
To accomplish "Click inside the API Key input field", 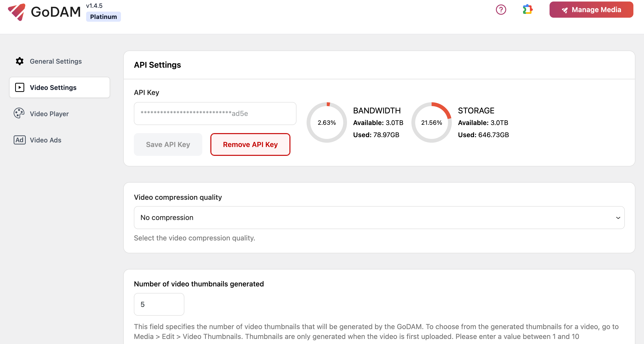I will (215, 113).
